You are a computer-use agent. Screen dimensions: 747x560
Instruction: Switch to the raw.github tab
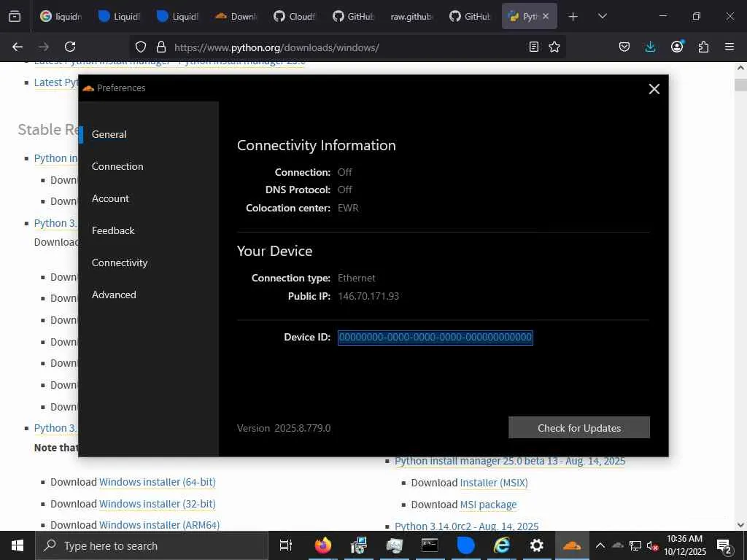click(411, 16)
